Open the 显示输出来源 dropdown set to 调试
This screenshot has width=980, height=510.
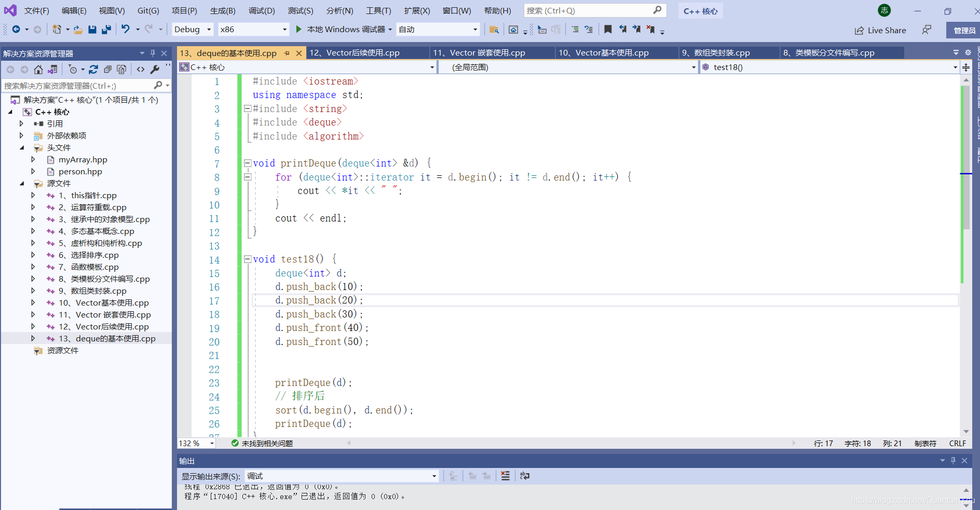click(342, 476)
